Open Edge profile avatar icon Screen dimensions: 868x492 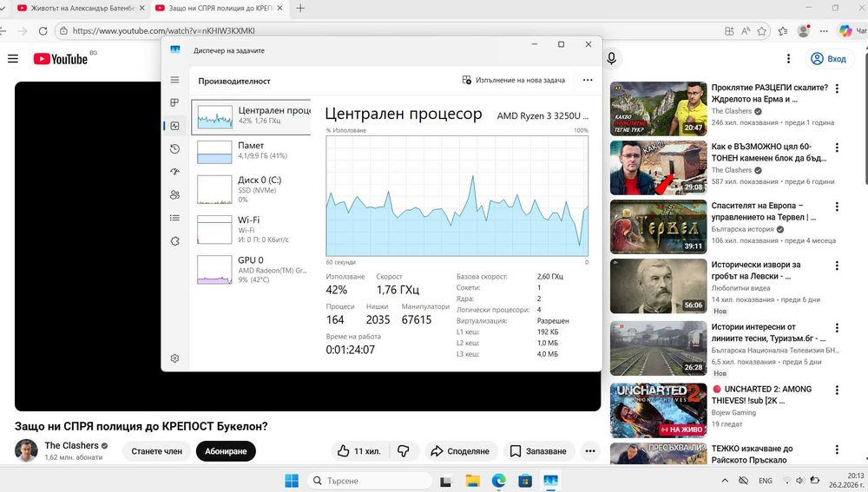pyautogui.click(x=803, y=31)
